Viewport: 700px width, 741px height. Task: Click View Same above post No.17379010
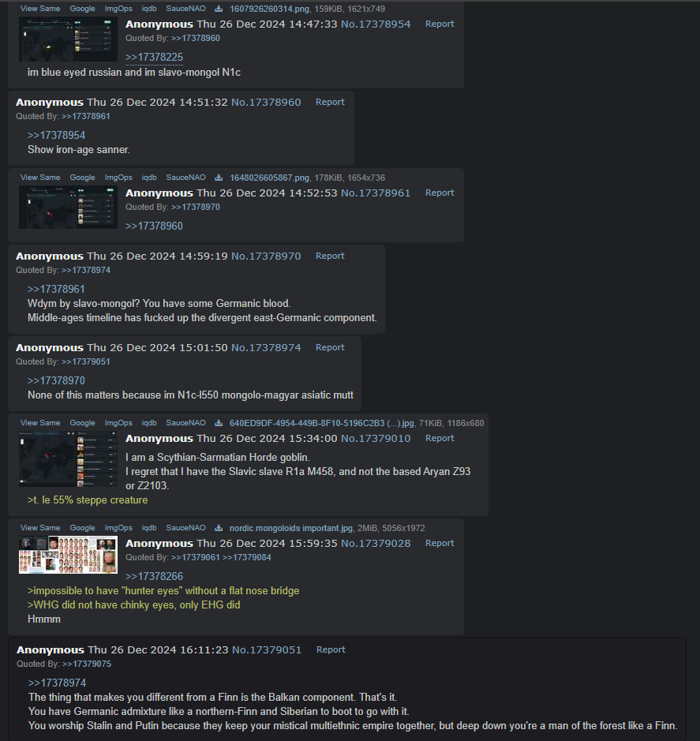pyautogui.click(x=40, y=423)
